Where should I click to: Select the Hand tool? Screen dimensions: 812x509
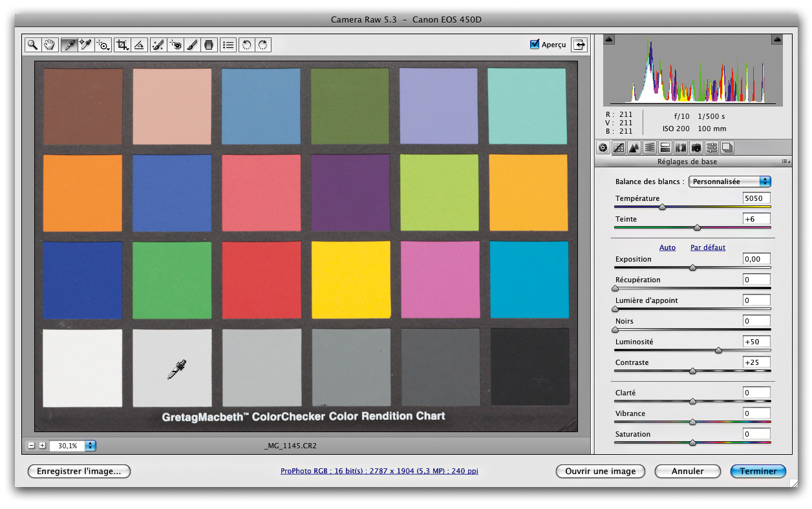coord(49,45)
